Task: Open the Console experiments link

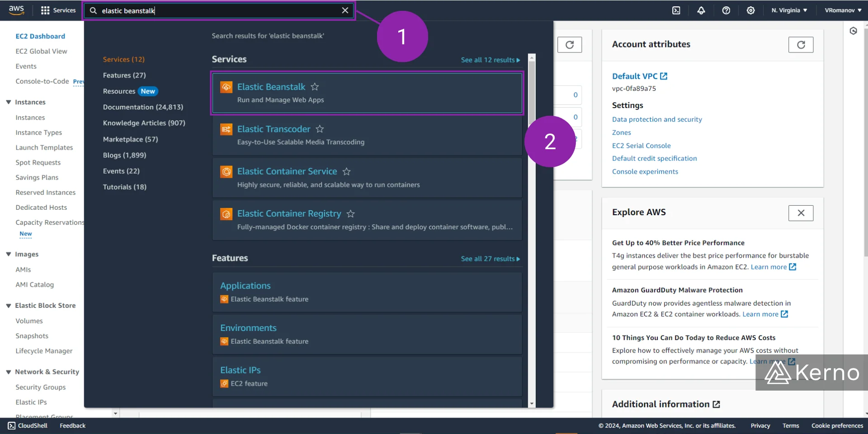Action: coord(645,171)
